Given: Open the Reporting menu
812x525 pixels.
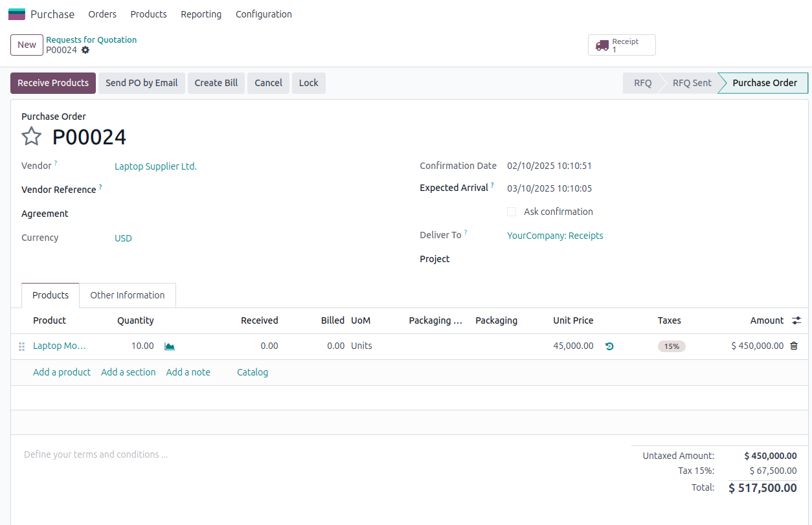Looking at the screenshot, I should coord(201,14).
